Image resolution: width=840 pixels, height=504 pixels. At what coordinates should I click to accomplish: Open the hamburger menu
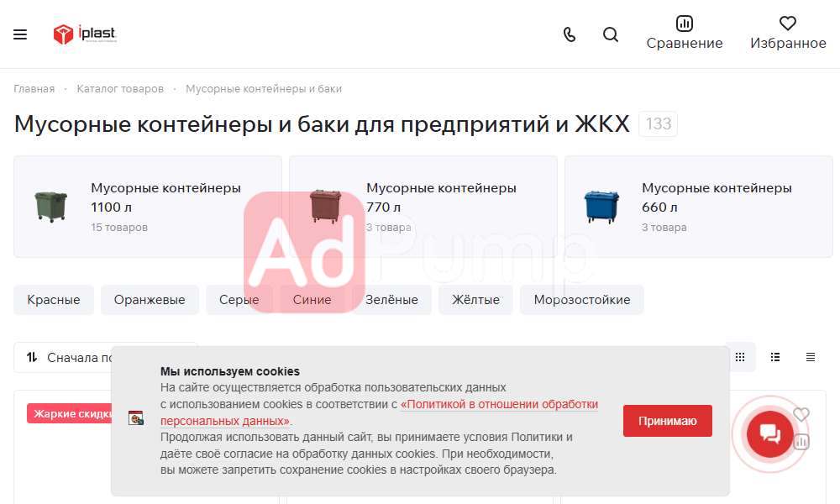tap(20, 34)
